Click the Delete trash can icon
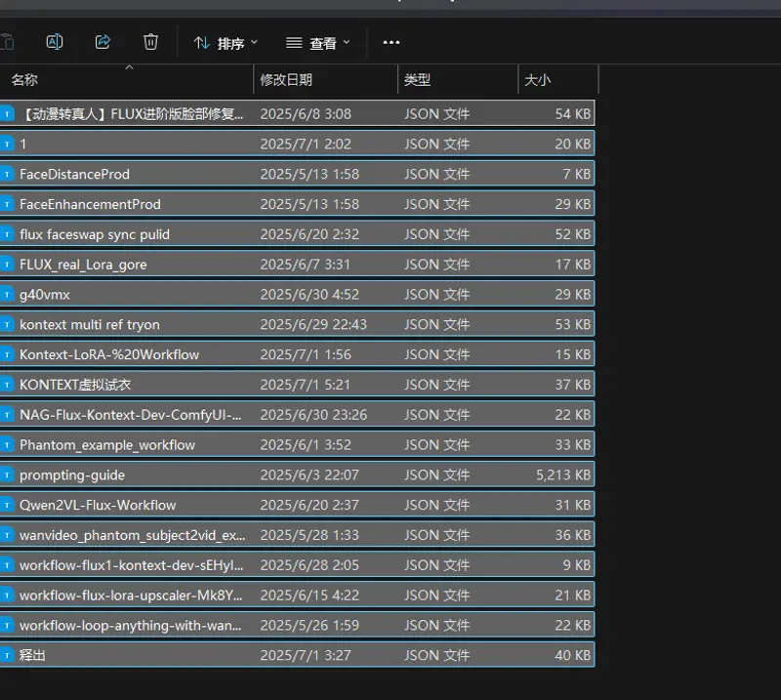This screenshot has height=700, width=781. (x=150, y=42)
